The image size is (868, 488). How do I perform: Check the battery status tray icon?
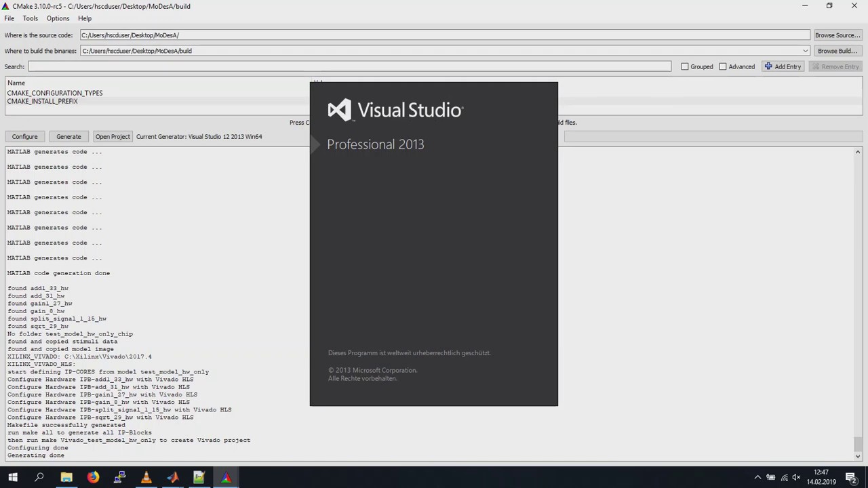(x=771, y=478)
